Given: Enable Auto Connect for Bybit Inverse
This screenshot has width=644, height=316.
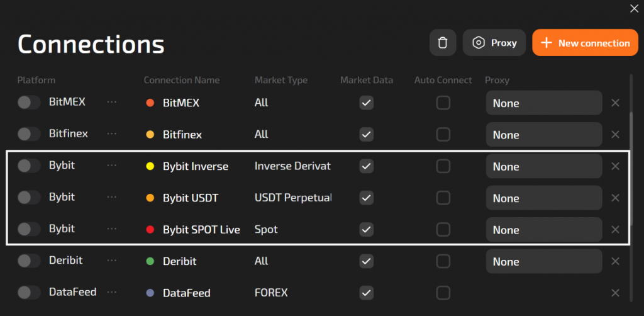Looking at the screenshot, I should (443, 166).
